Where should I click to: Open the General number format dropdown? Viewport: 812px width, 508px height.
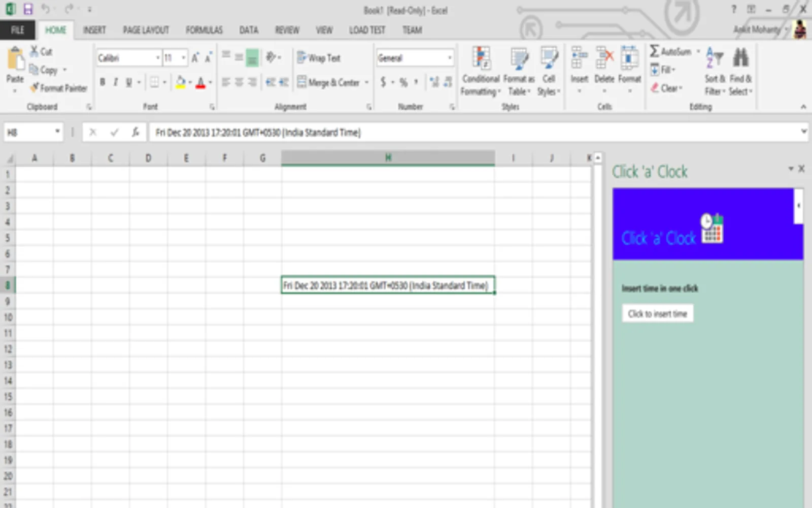pos(450,58)
